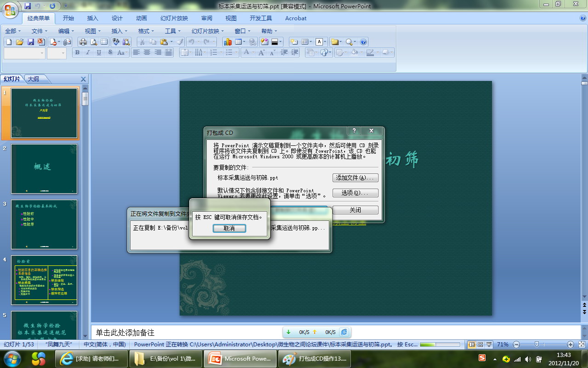This screenshot has width=588, height=368.
Task: Click the New document icon in the toolbar
Action: click(x=9, y=42)
